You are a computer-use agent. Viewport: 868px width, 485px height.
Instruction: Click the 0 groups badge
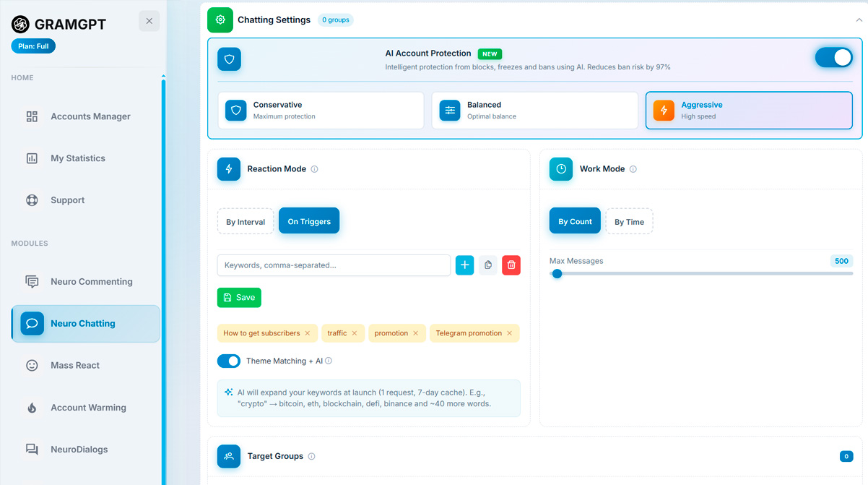[x=336, y=20]
